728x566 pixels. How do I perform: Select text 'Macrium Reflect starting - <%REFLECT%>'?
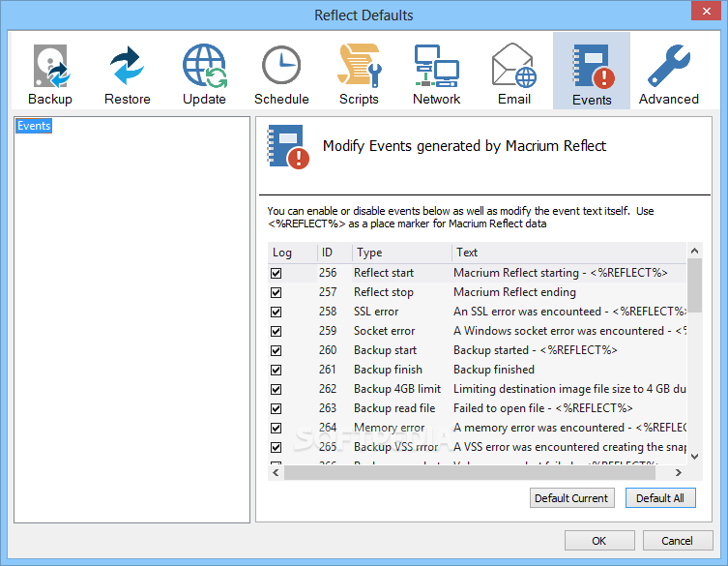pos(561,273)
